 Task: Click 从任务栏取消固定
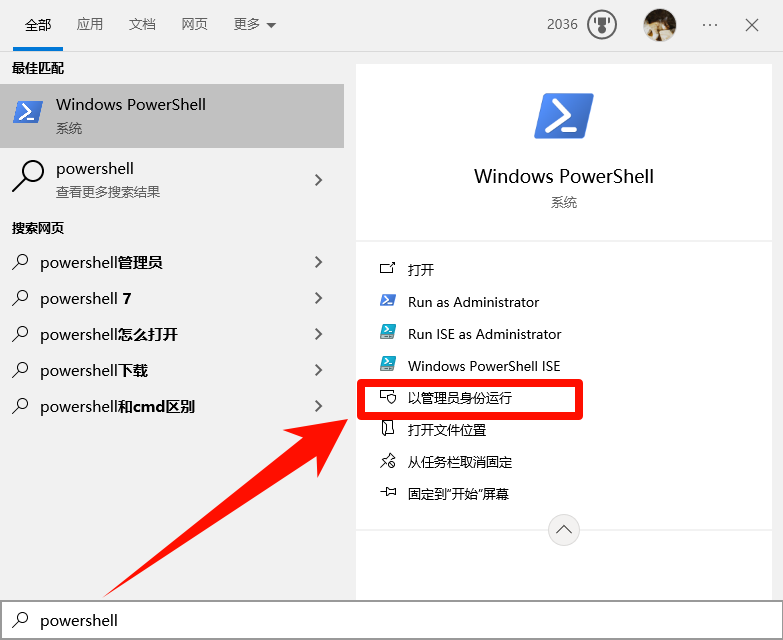pos(460,462)
